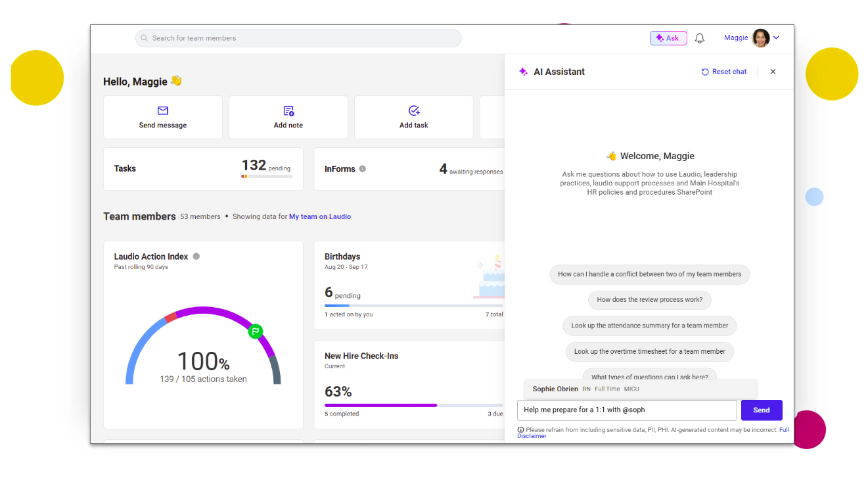Choose Sophie Obrien from mention suggestions
The width and height of the screenshot is (868, 484).
641,389
